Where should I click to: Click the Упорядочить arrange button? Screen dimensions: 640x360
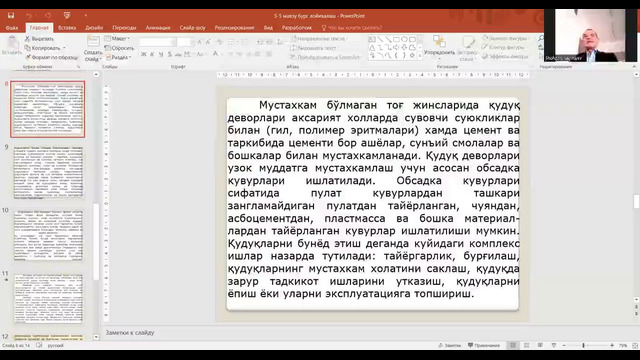point(439,47)
